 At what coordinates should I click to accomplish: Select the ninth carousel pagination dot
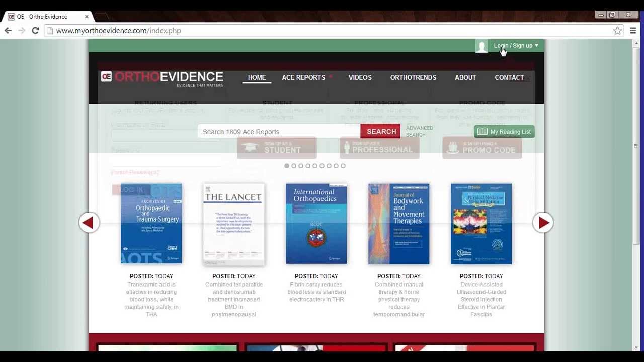click(343, 166)
